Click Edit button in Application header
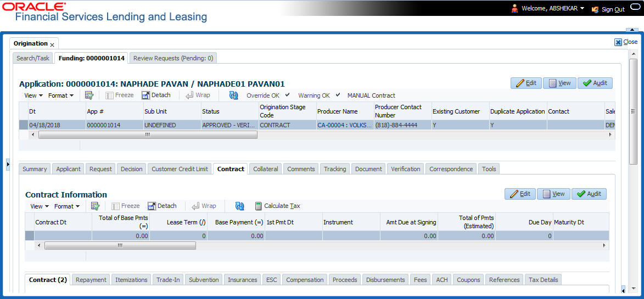The height and width of the screenshot is (299, 644). pos(526,83)
